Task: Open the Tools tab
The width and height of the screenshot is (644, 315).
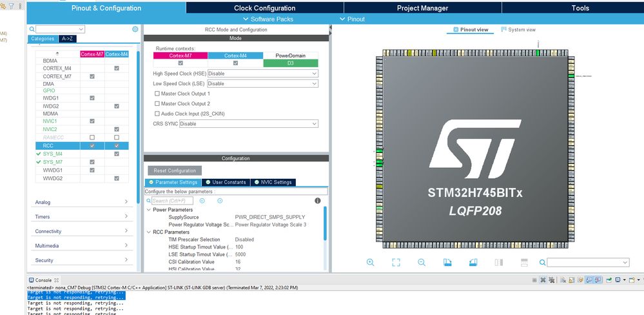Action: point(580,8)
